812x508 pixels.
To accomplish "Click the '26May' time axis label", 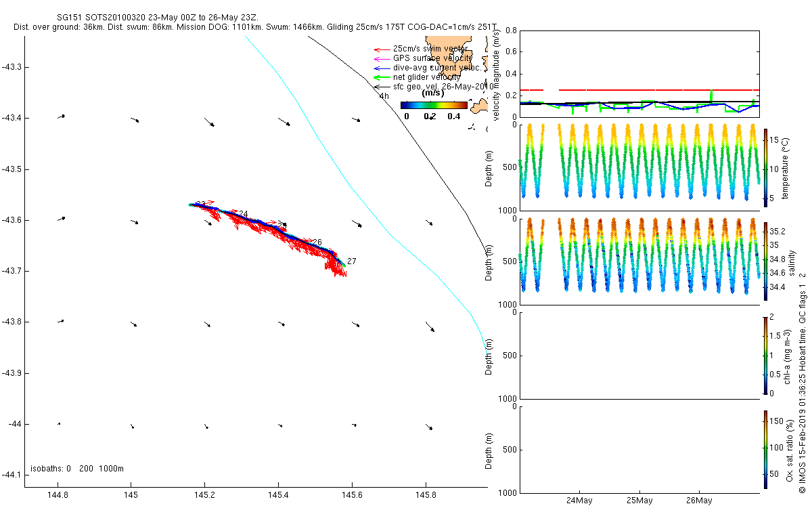I will [699, 501].
